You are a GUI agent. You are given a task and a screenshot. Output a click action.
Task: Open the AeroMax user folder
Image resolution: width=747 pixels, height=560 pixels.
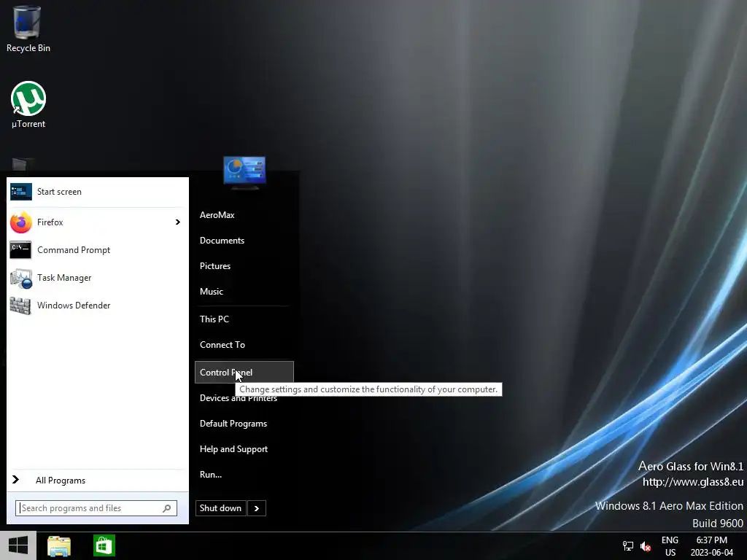pos(217,215)
